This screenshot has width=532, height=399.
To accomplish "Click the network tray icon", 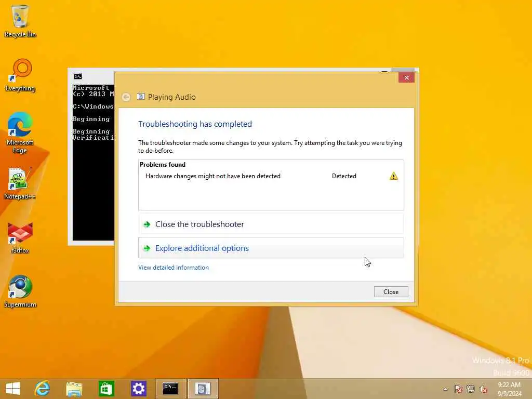I will pyautogui.click(x=471, y=389).
